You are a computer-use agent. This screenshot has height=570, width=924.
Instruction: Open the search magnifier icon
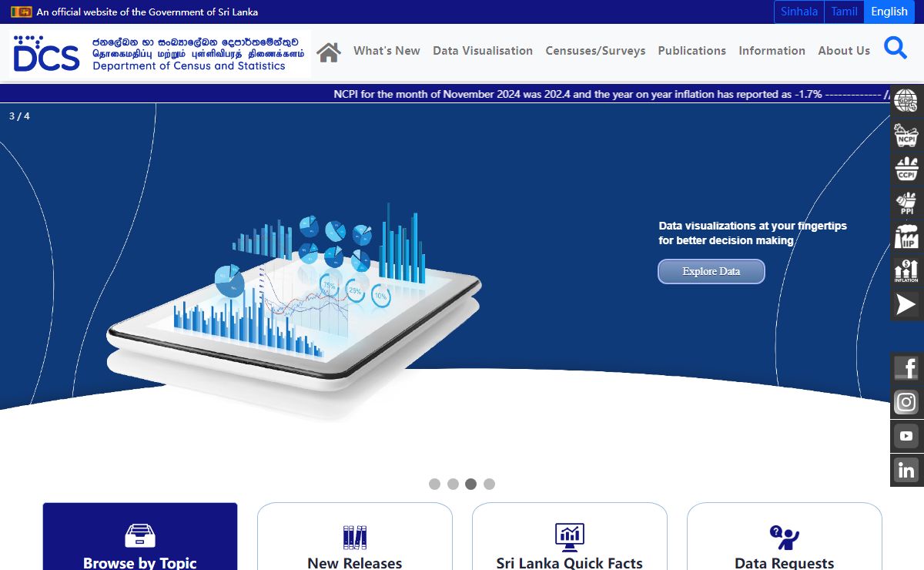896,48
